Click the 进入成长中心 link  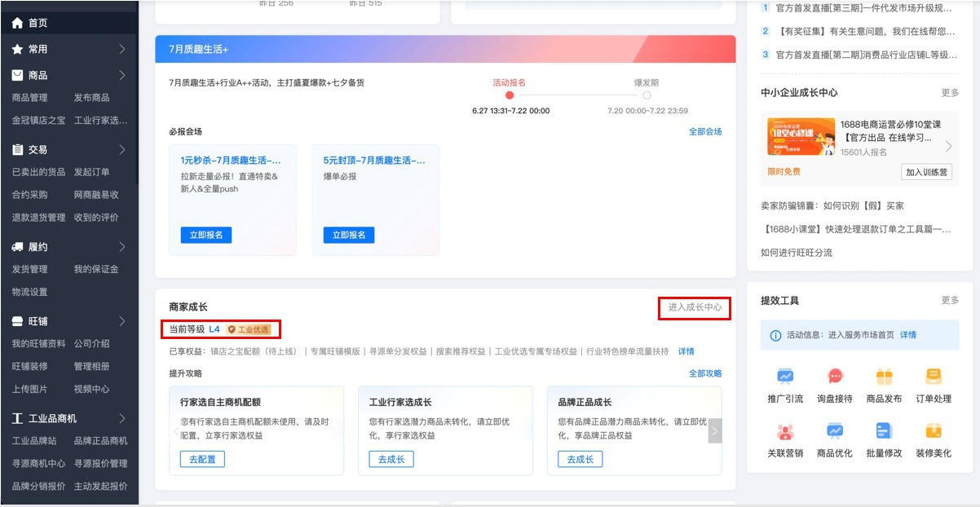click(x=695, y=307)
